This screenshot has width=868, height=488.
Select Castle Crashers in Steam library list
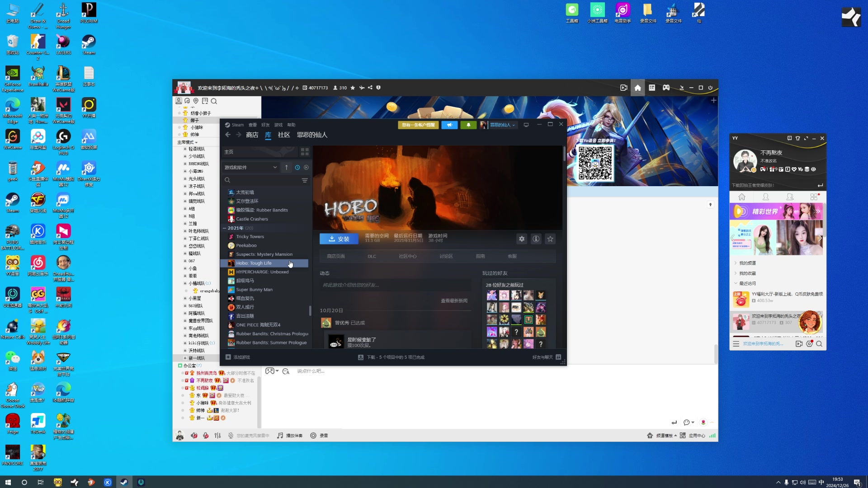[x=252, y=219]
